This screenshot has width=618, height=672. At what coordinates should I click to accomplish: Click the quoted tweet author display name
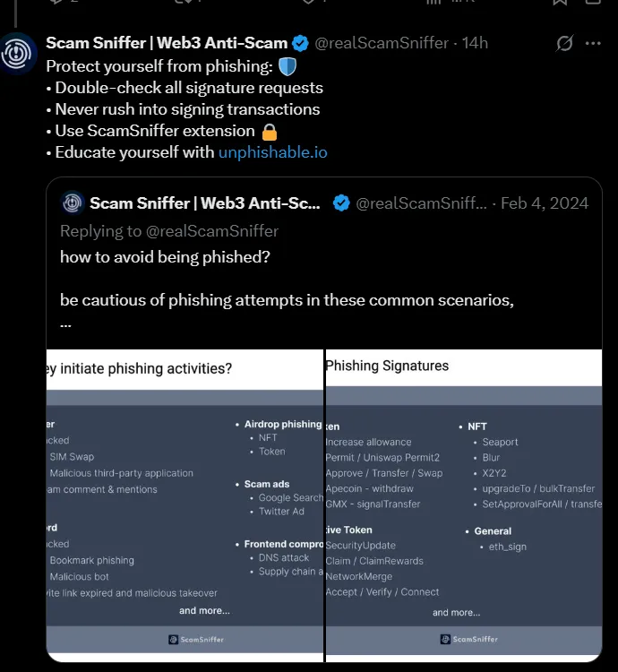(x=205, y=203)
